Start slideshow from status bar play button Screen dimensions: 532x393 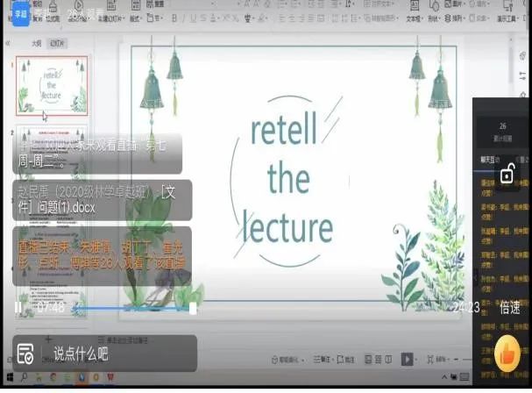coord(408,359)
